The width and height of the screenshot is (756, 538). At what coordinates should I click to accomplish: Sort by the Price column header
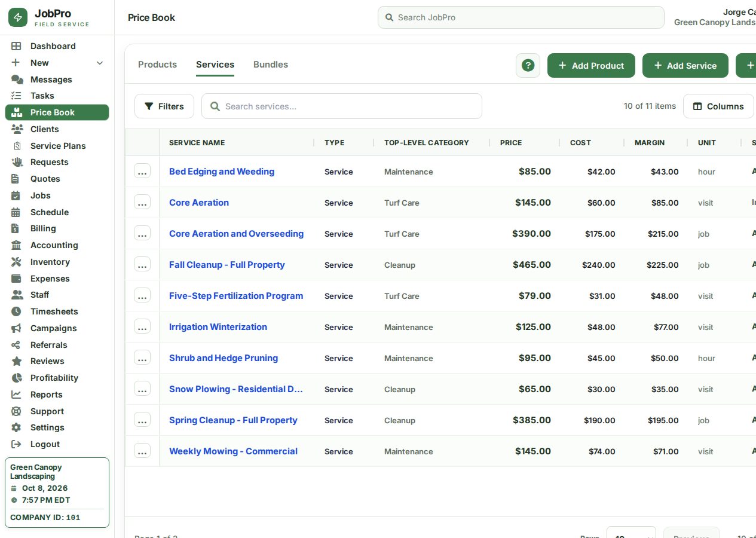click(511, 143)
